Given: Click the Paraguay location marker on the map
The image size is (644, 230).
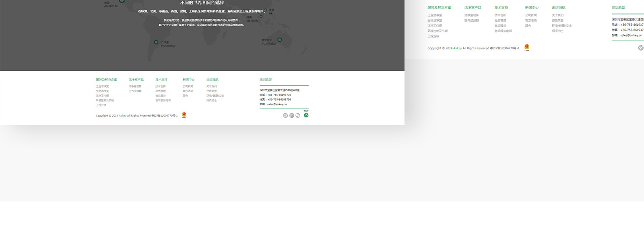Looking at the screenshot, I should (156, 42).
